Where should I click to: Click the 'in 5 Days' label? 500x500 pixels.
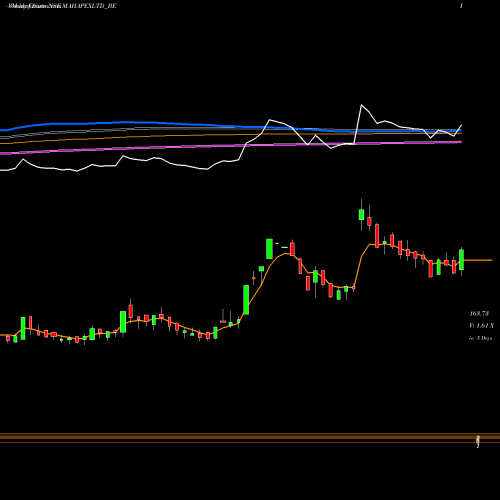[x=480, y=338]
